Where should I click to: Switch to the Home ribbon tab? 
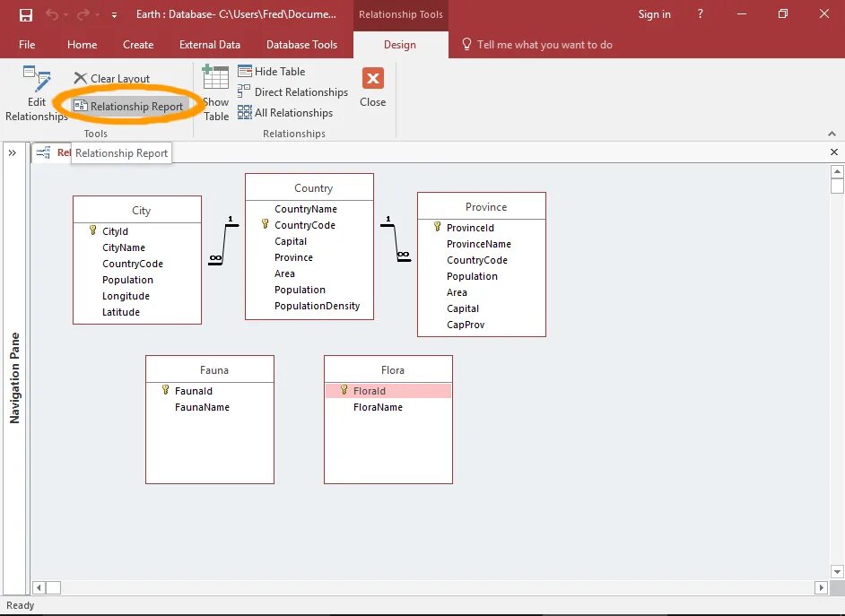click(x=82, y=45)
